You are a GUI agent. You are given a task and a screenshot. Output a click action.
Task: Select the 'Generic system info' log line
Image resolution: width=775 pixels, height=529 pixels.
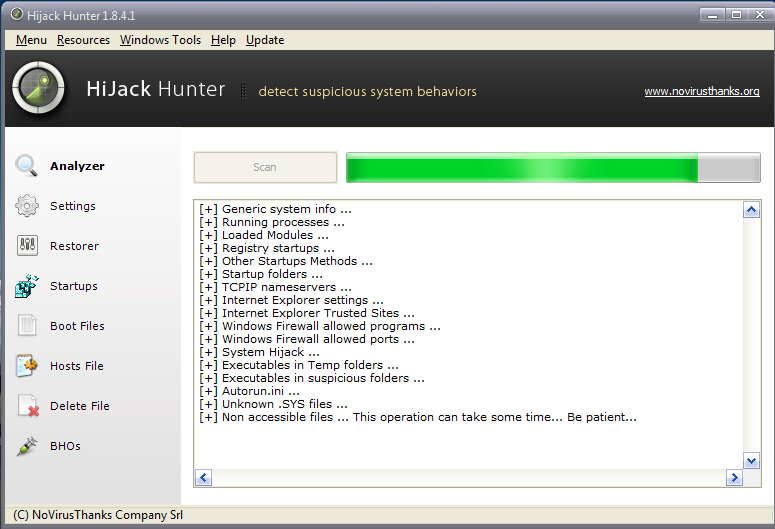[275, 209]
